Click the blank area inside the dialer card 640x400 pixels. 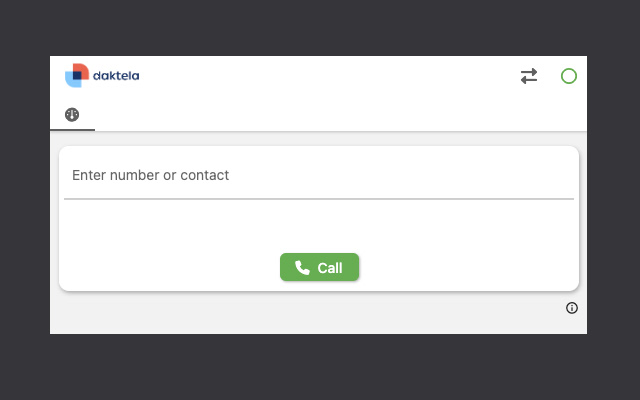click(x=318, y=225)
